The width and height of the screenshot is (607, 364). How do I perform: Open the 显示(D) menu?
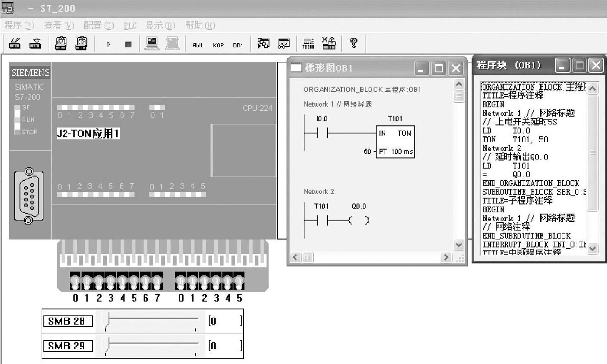[x=161, y=25]
